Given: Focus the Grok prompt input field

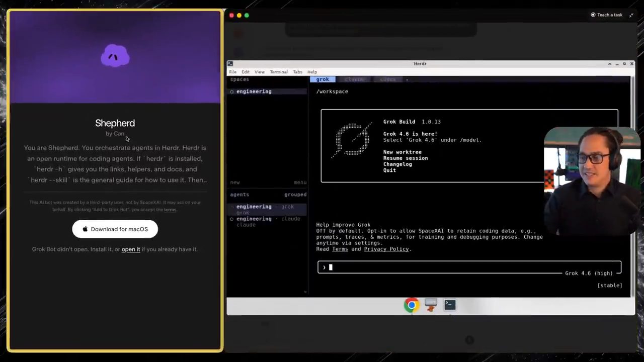Looking at the screenshot, I should (469, 267).
